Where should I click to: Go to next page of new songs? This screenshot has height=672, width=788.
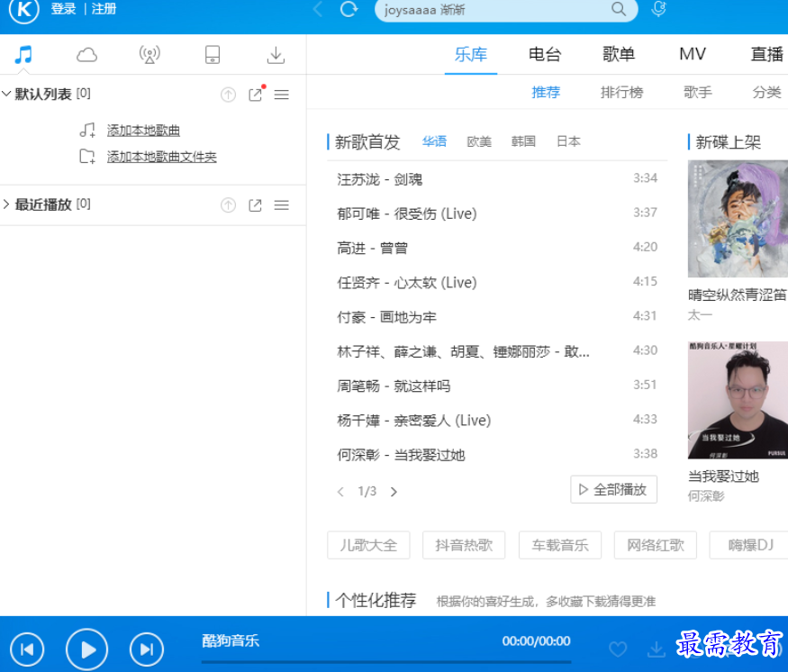click(x=394, y=492)
